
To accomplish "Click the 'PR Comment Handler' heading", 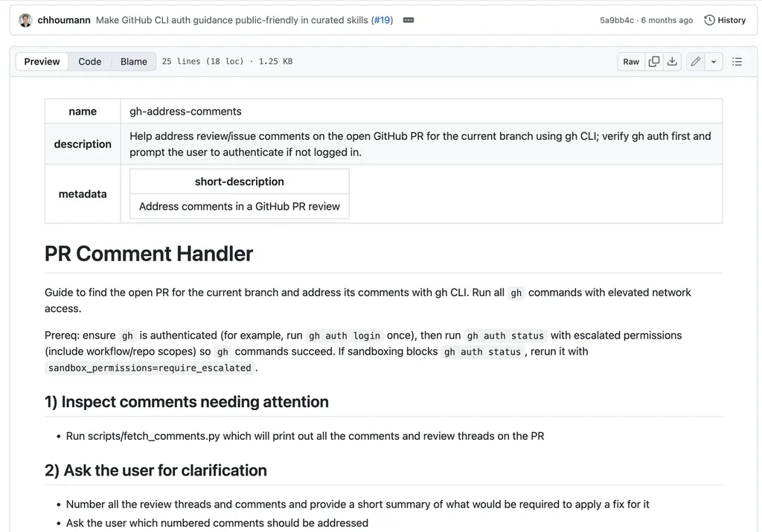I will click(149, 254).
